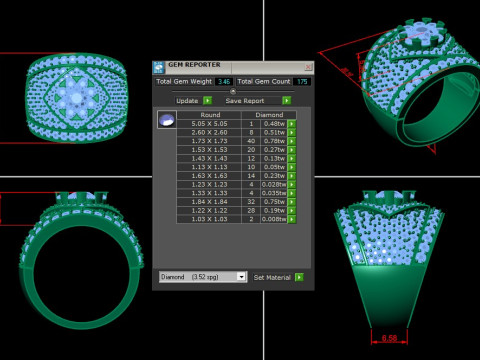The height and width of the screenshot is (360, 480).
Task: Select the 1.73 X 1.73 size cell
Action: (x=209, y=141)
